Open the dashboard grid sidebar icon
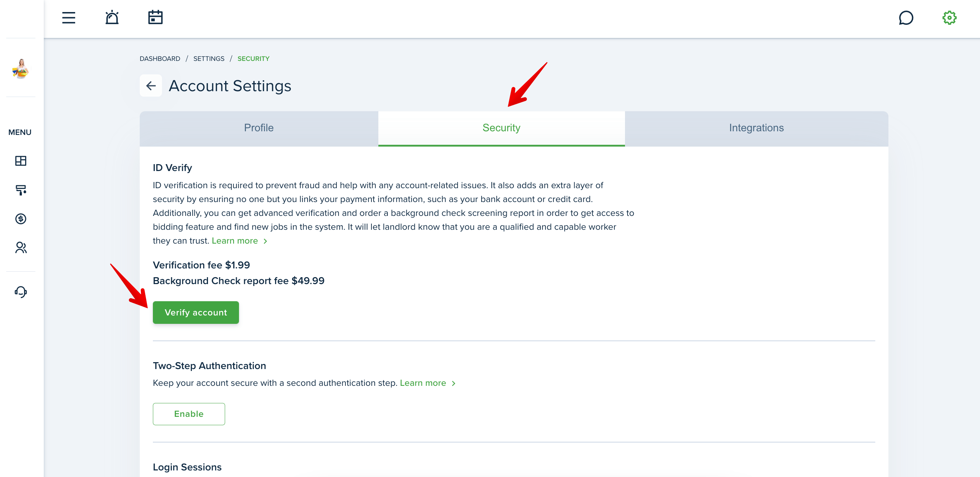Viewport: 980px width, 477px height. click(20, 161)
